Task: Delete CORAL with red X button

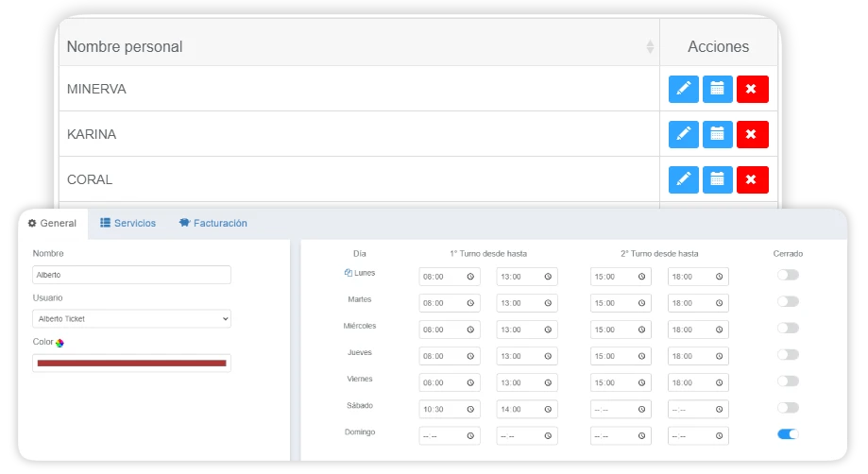Action: click(x=752, y=179)
